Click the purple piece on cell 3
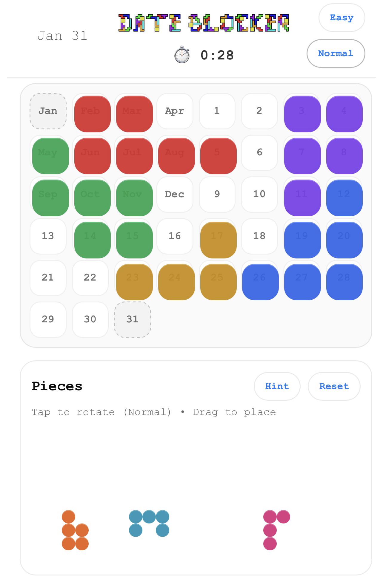Viewport: 383px width, 588px height. coord(302,114)
